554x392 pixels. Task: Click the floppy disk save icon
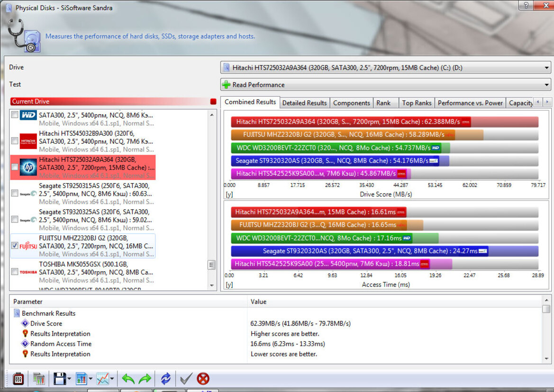click(x=59, y=379)
